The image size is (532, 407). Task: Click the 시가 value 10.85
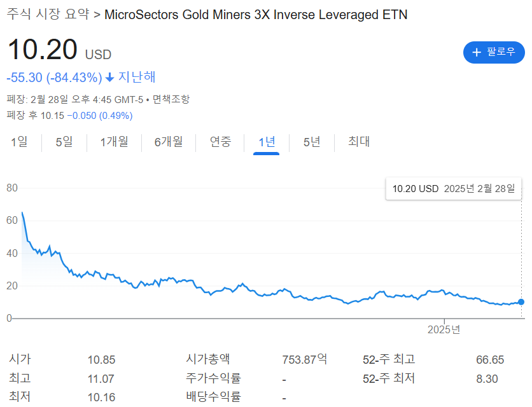coord(101,360)
